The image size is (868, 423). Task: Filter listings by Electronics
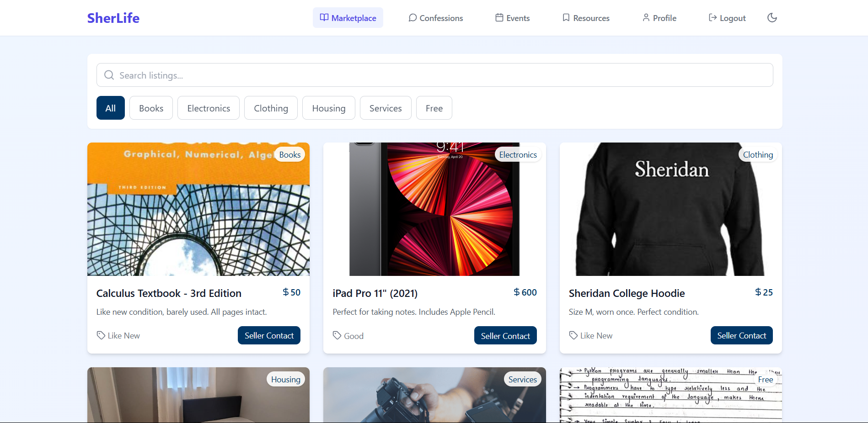[209, 108]
